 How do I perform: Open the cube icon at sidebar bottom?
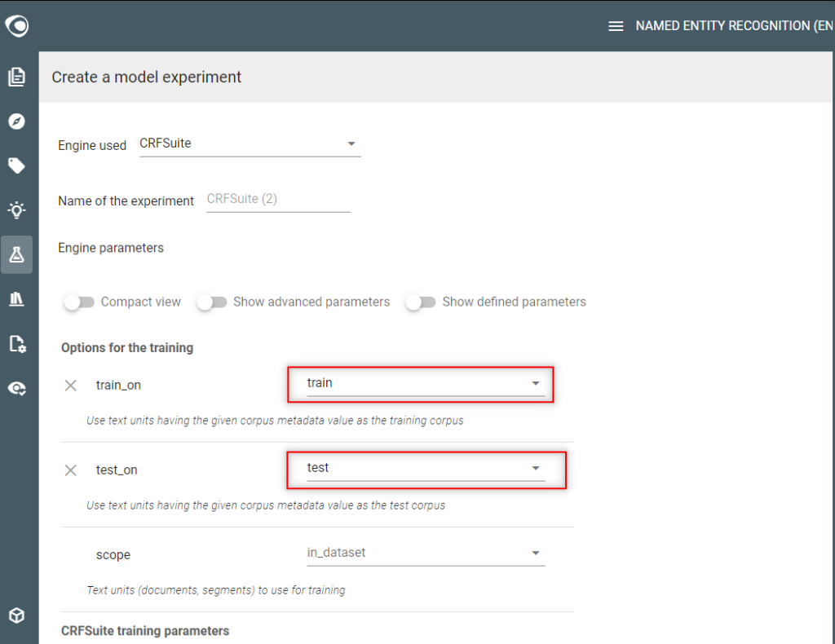click(x=16, y=615)
